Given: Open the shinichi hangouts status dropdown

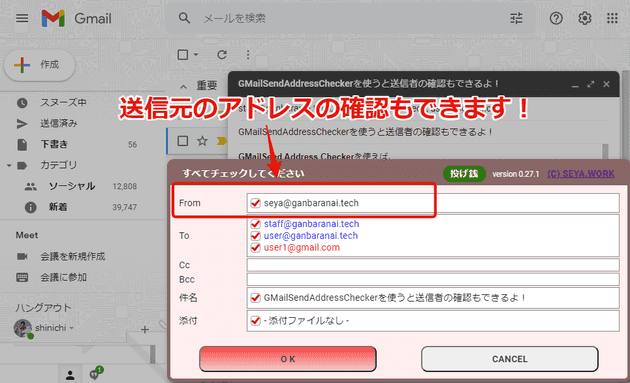Looking at the screenshot, I should click(x=71, y=328).
